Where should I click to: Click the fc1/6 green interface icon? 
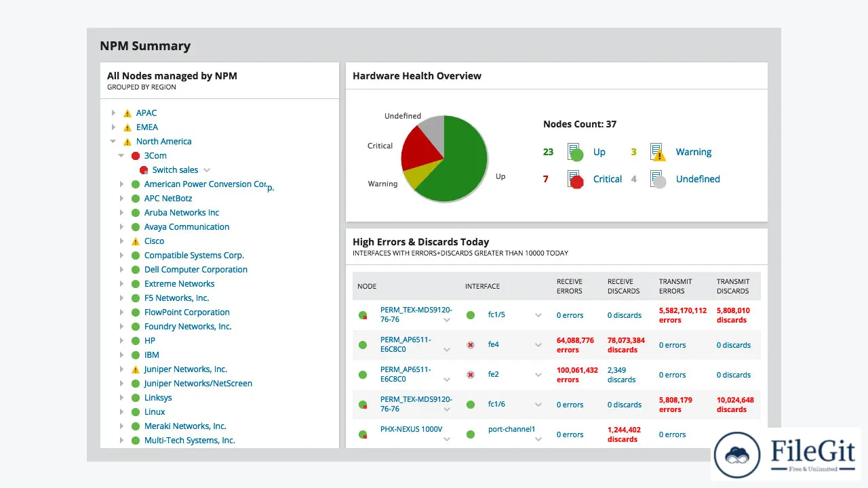point(471,405)
